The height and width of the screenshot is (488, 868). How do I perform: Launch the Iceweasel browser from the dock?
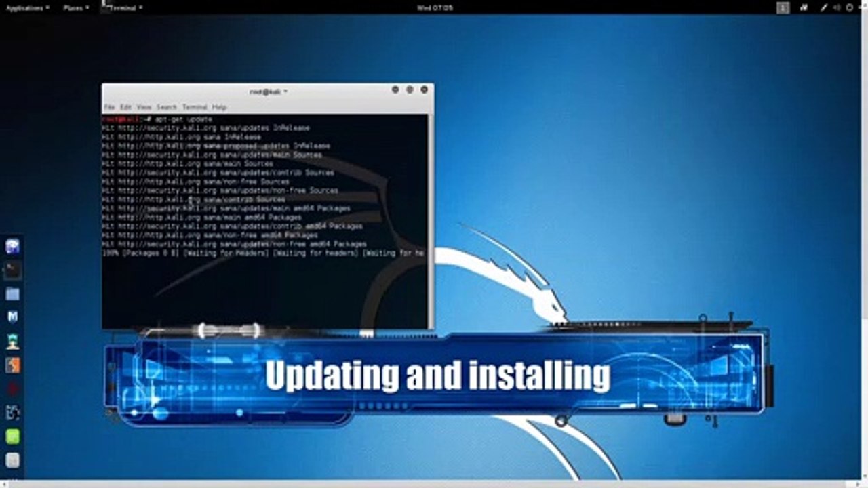point(12,247)
